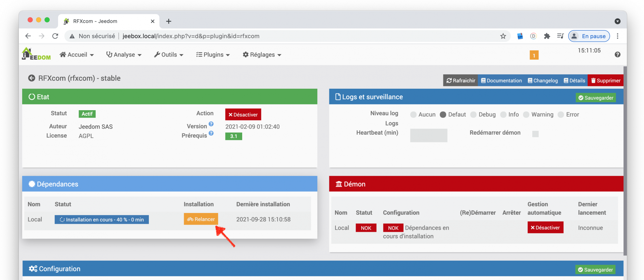Image resolution: width=644 pixels, height=280 pixels.
Task: Click the AGPL license value
Action: point(86,136)
